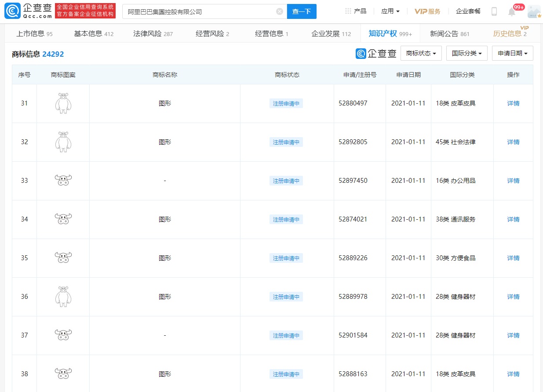
Task: Click 注册申请中 status in row 31
Action: [286, 104]
